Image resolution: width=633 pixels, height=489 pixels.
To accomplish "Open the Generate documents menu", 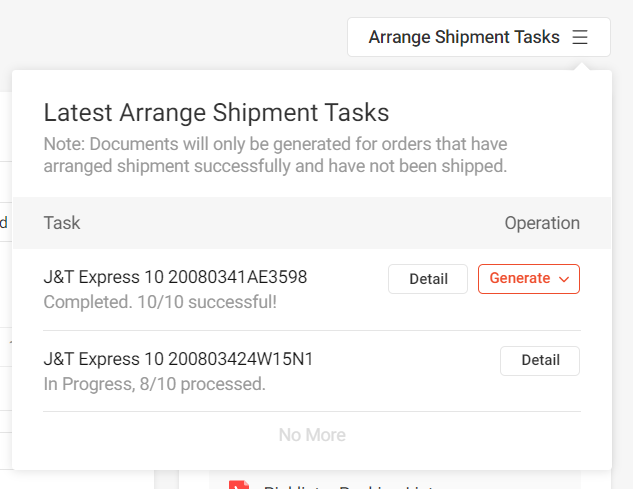I will point(529,279).
